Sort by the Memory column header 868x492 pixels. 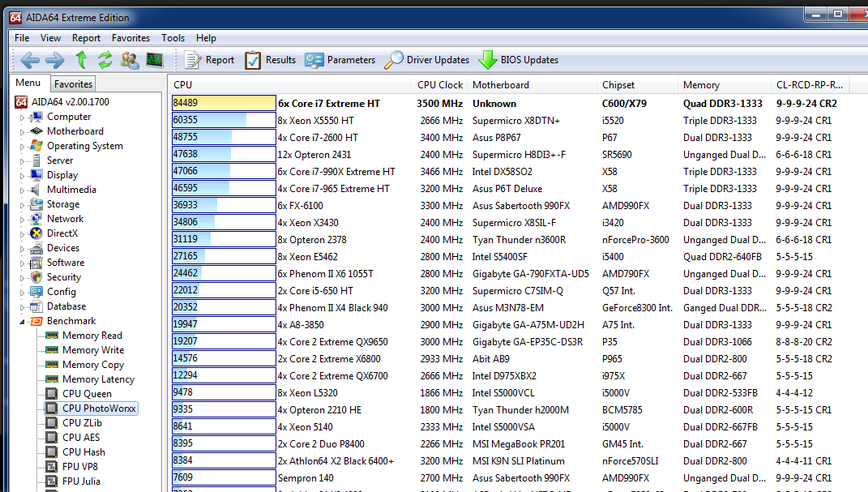[724, 84]
